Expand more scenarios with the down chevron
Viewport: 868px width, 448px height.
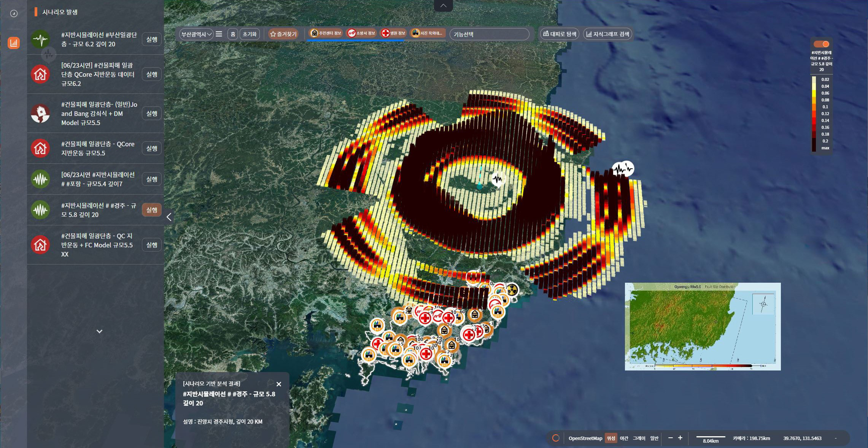(99, 331)
